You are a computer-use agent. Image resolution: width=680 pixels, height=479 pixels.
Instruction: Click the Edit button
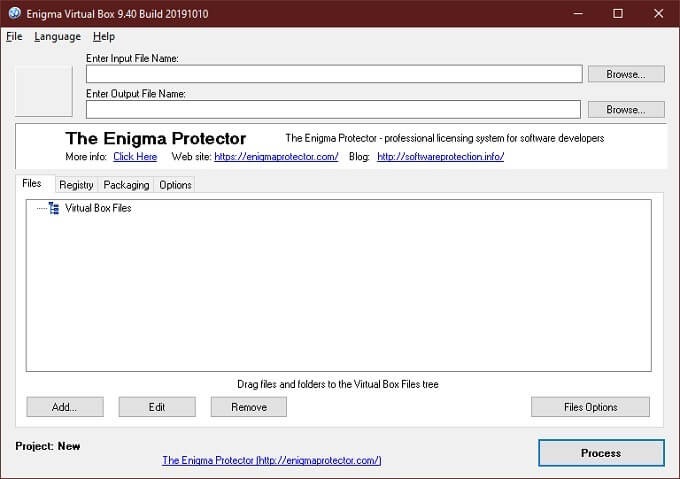pyautogui.click(x=157, y=407)
